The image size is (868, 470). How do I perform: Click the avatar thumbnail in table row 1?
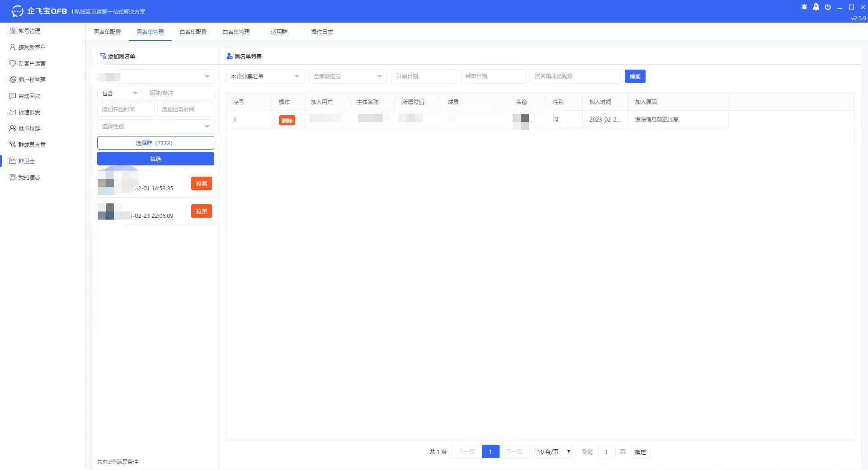tap(521, 122)
